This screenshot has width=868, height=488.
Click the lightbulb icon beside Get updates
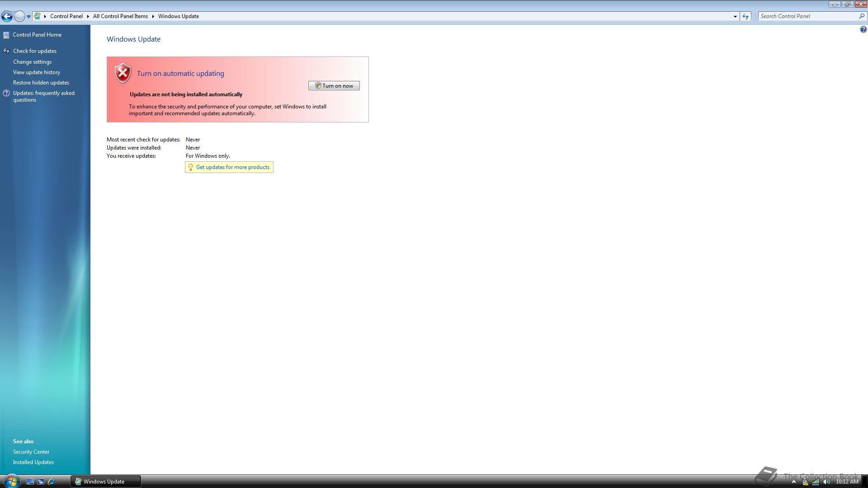pos(191,167)
